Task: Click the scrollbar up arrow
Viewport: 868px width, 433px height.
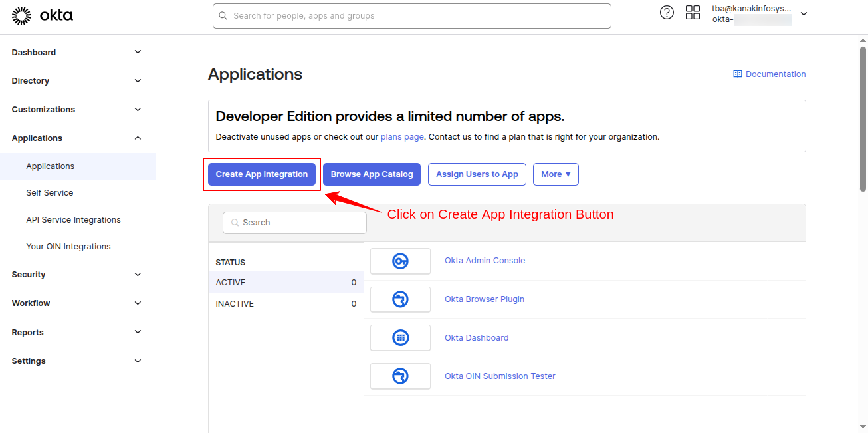Action: click(863, 40)
